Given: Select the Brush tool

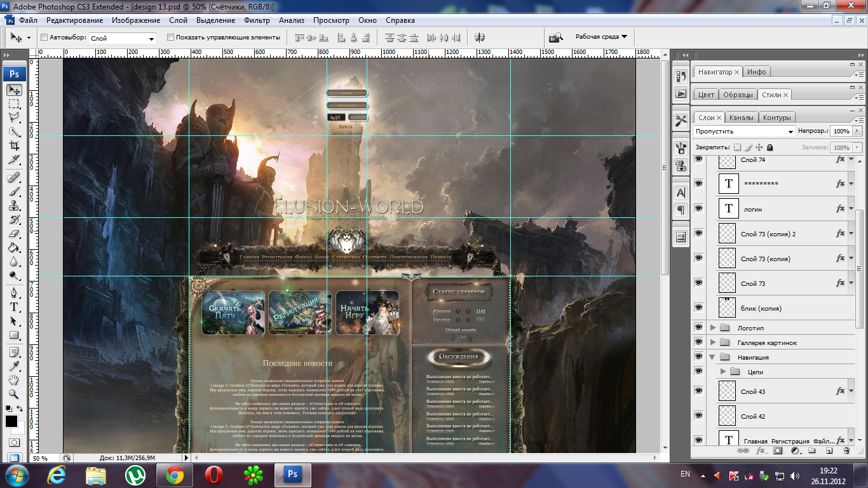Looking at the screenshot, I should (x=14, y=191).
